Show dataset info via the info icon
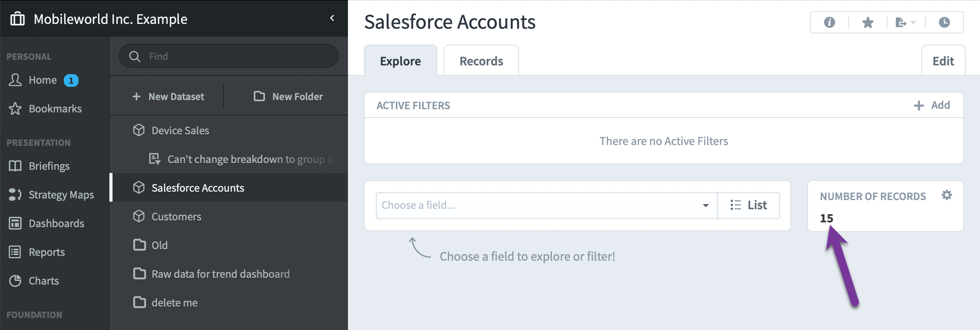Image resolution: width=980 pixels, height=330 pixels. pyautogui.click(x=830, y=22)
